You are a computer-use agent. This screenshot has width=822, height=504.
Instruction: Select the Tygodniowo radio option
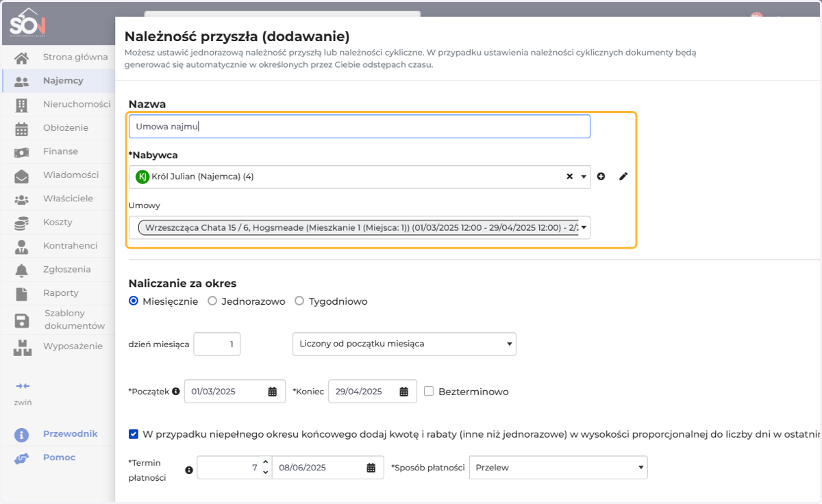point(299,301)
